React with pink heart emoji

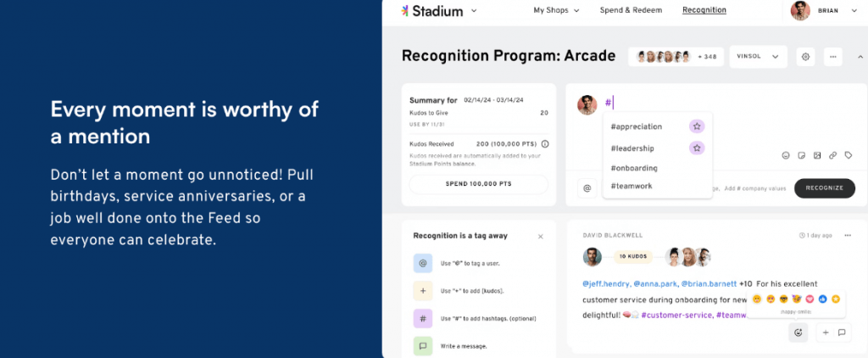(x=810, y=299)
